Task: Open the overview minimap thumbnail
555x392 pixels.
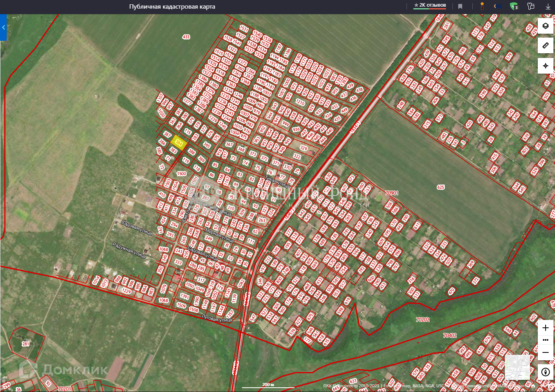Action: 517,367
